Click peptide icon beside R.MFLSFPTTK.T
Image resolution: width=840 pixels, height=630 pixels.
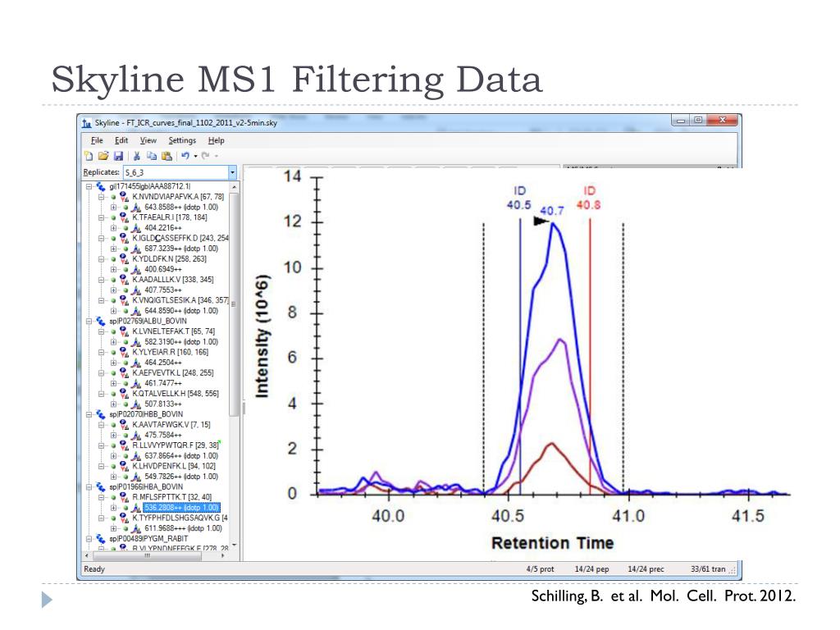(125, 497)
